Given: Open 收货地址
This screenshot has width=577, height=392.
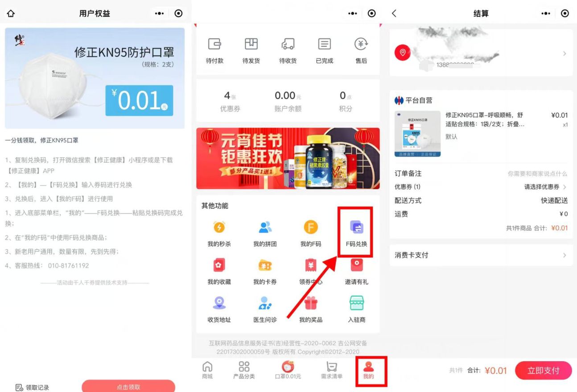Looking at the screenshot, I should (x=219, y=309).
